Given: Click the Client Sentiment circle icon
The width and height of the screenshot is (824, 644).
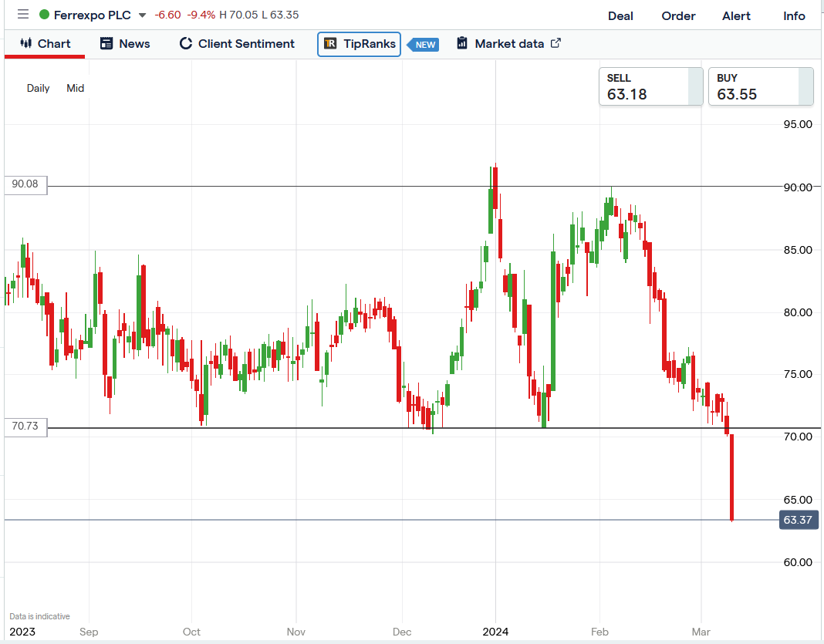Looking at the screenshot, I should pyautogui.click(x=185, y=44).
